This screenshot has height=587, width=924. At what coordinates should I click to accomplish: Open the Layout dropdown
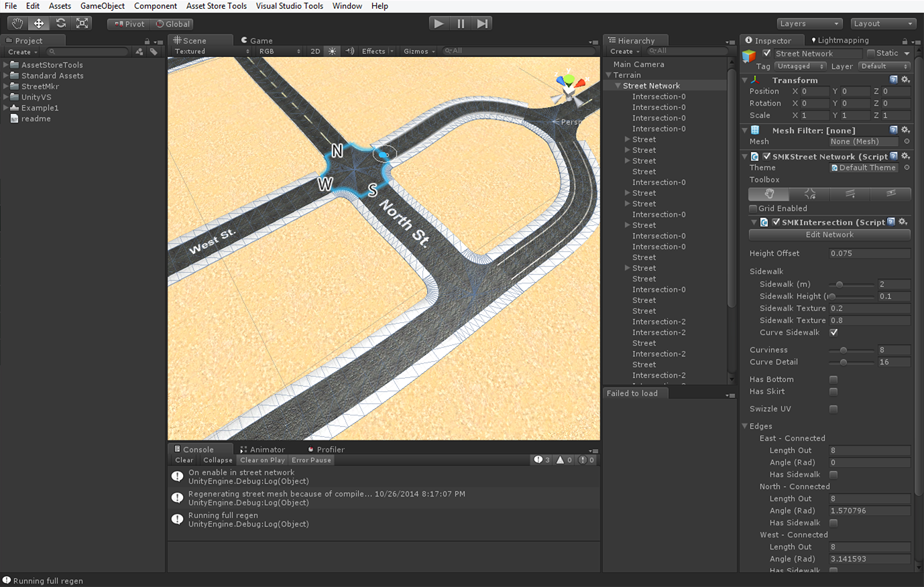pos(883,23)
